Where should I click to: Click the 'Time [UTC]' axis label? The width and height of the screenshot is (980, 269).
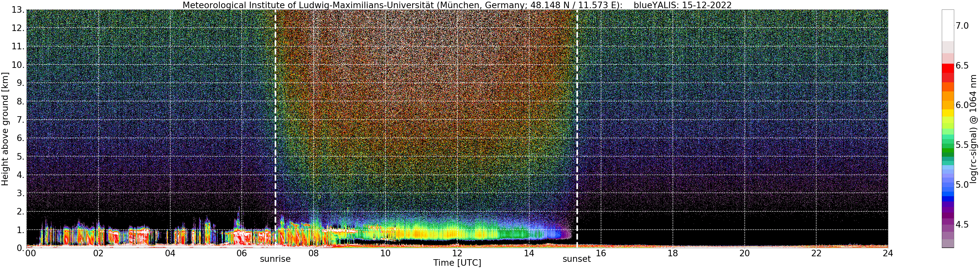coord(457,263)
